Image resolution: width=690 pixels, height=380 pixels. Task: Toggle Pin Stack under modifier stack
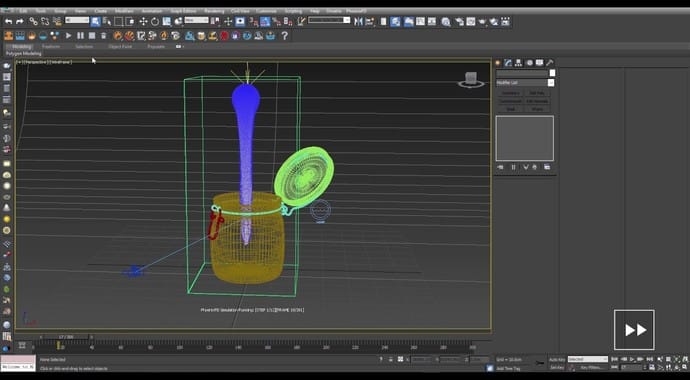[x=500, y=167]
